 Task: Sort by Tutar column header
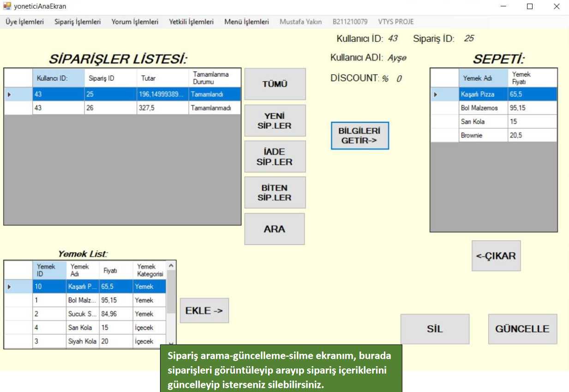162,78
